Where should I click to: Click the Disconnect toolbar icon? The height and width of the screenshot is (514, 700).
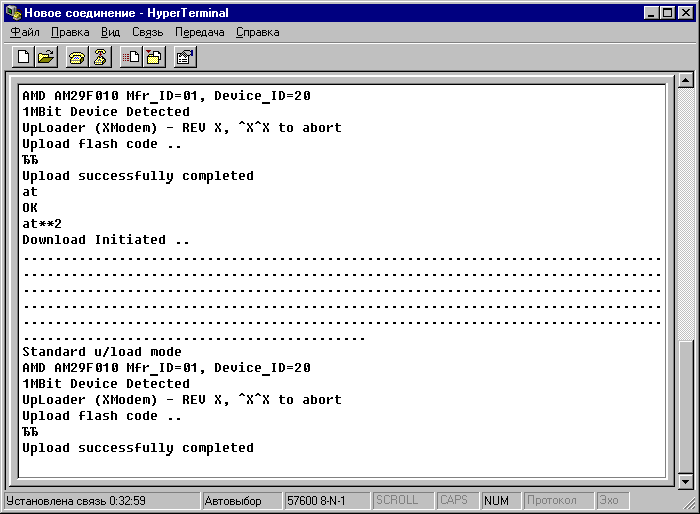100,57
